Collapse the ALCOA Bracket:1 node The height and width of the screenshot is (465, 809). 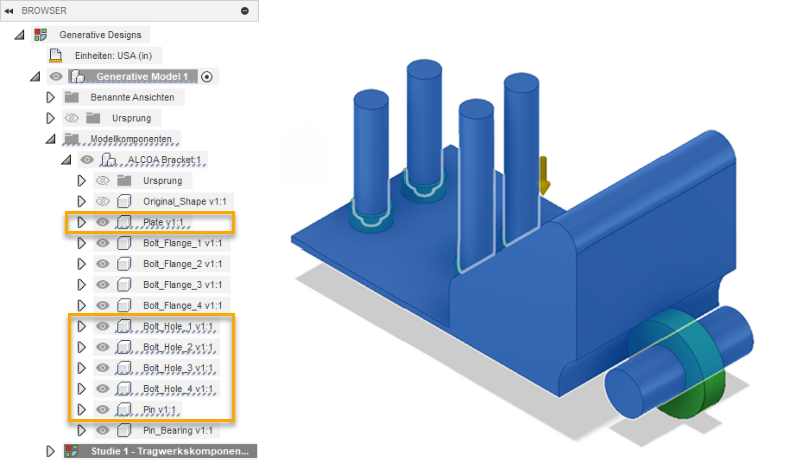coord(66,160)
